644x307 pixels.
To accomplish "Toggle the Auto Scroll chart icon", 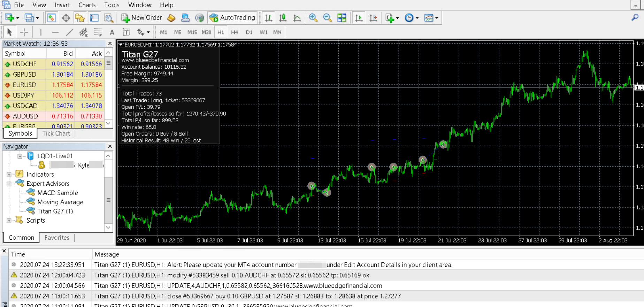I will point(359,18).
